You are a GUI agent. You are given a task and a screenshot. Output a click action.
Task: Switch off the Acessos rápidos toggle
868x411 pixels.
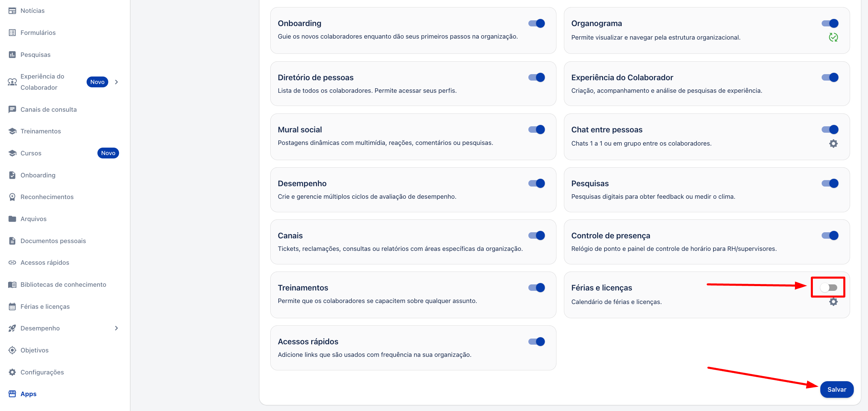tap(536, 342)
